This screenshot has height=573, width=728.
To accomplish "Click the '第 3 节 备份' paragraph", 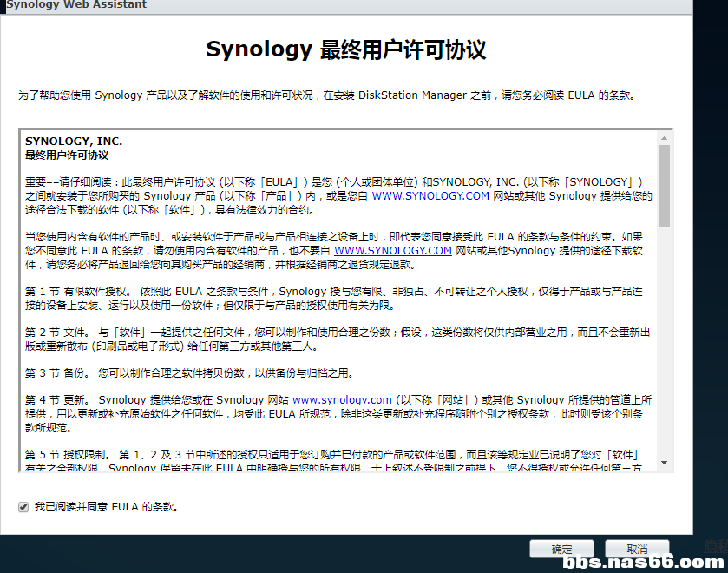I will coord(189,373).
